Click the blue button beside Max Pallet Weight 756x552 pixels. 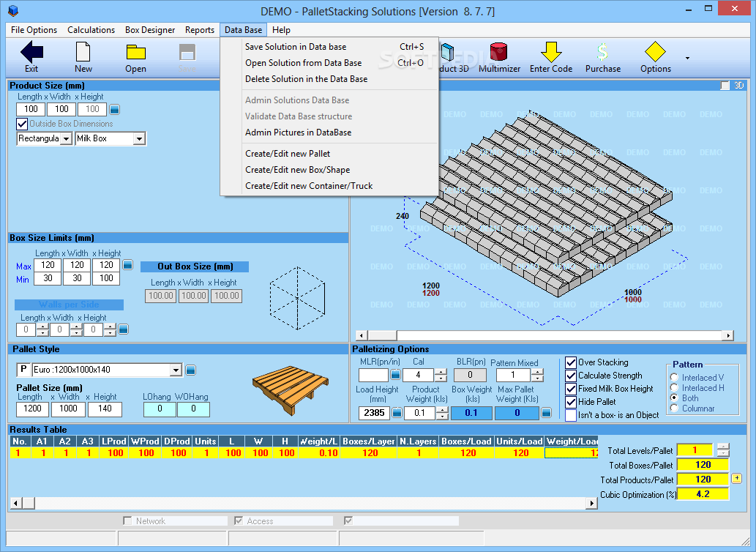coord(546,413)
